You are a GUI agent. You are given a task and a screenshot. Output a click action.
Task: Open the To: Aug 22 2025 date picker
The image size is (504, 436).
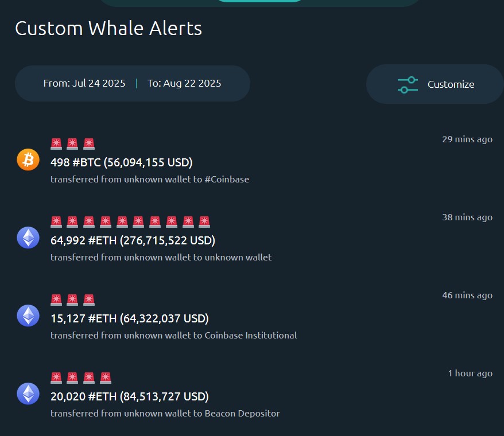(184, 83)
